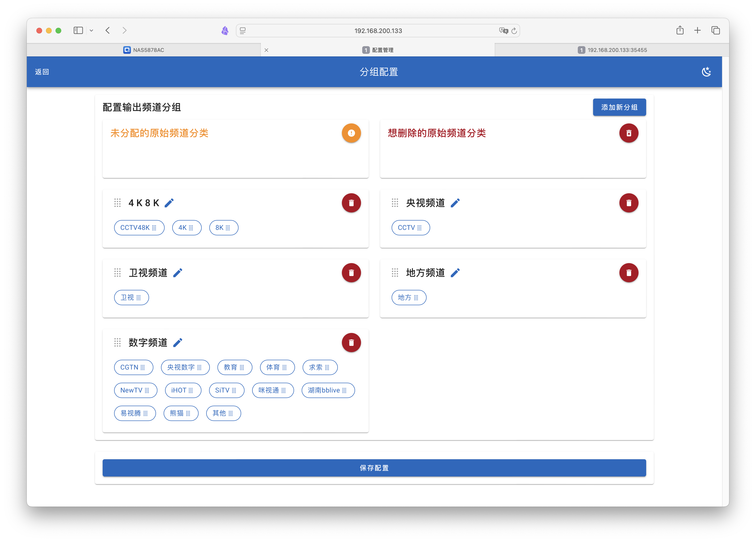The height and width of the screenshot is (542, 756).
Task: Open the pencil editor for 数字频道 group
Action: 178,342
